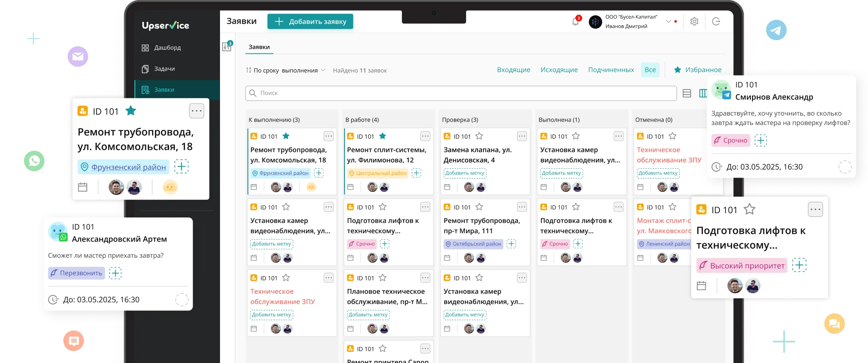The height and width of the screenshot is (363, 868).
Task: Open По сроку выполнения sort dropdown
Action: (x=285, y=70)
